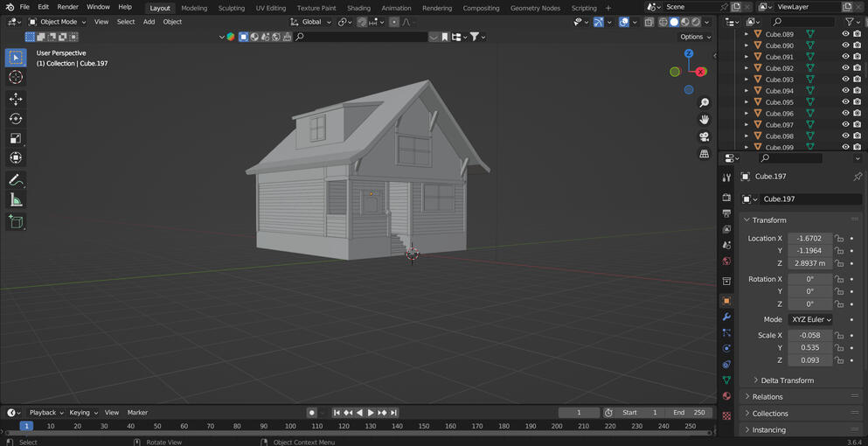868x446 pixels.
Task: Click the viewport zoom magnifier icon
Action: pos(705,103)
